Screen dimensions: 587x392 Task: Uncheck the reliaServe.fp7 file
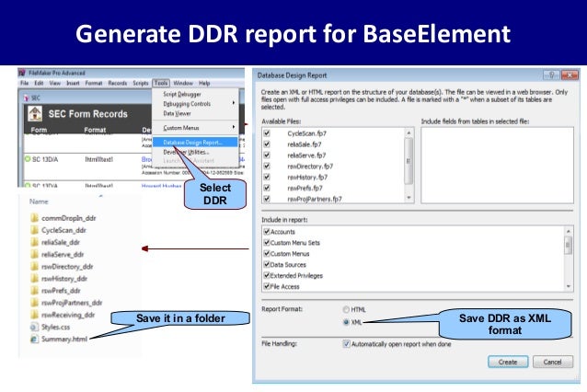pos(267,155)
